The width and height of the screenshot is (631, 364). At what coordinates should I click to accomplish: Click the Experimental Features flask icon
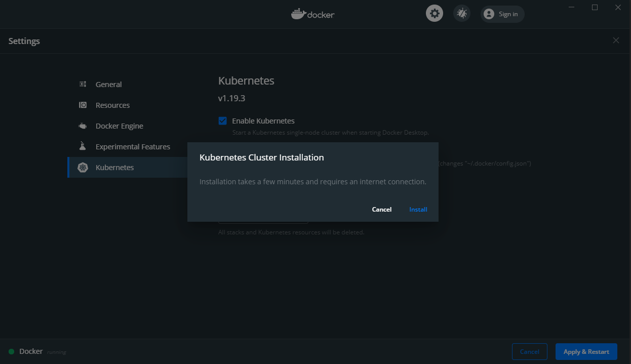point(83,146)
